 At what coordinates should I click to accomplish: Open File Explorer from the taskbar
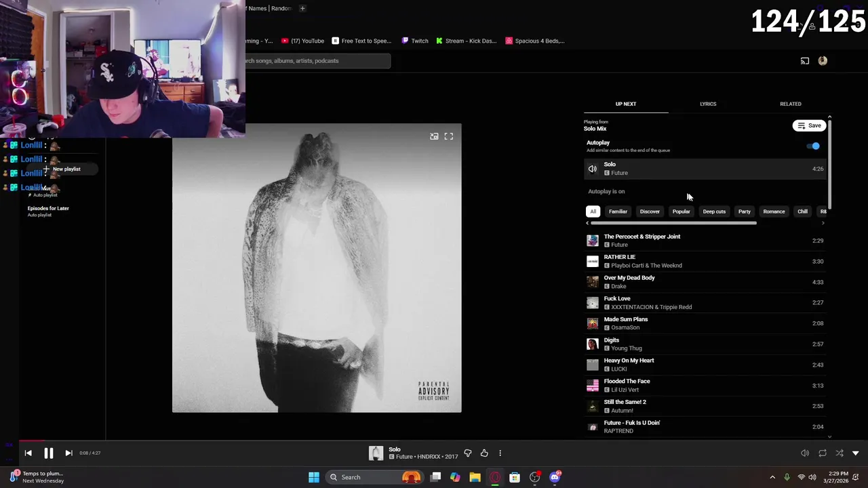475,477
